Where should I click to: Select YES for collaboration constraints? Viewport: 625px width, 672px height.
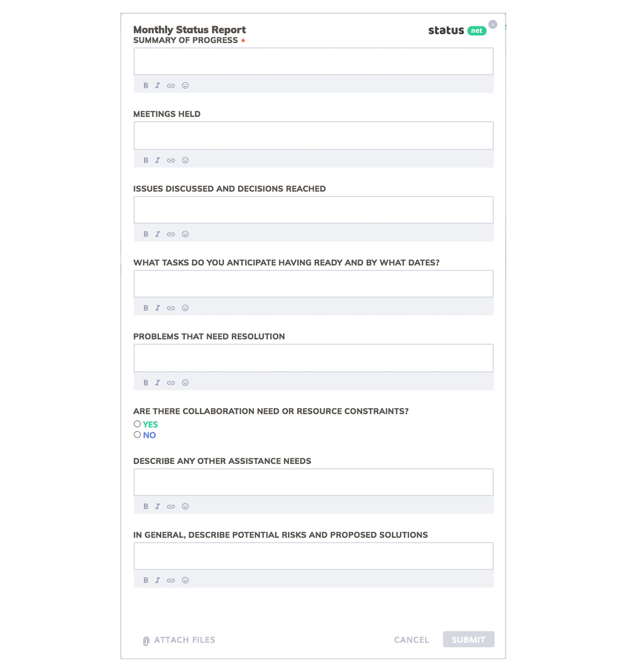[x=137, y=423]
